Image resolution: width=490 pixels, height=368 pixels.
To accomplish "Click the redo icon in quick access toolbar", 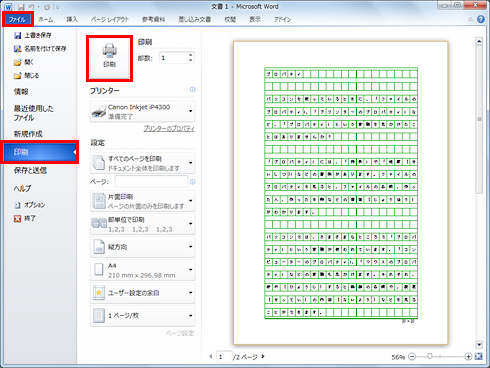I will coord(47,7).
